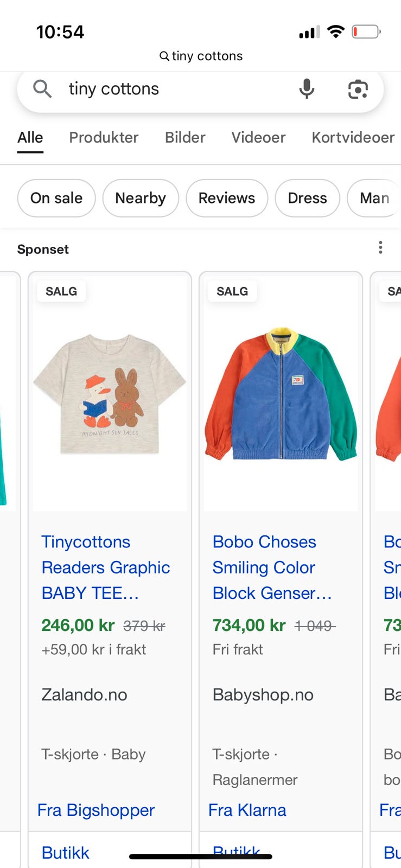Tap the small search icon in address bar

(x=164, y=56)
